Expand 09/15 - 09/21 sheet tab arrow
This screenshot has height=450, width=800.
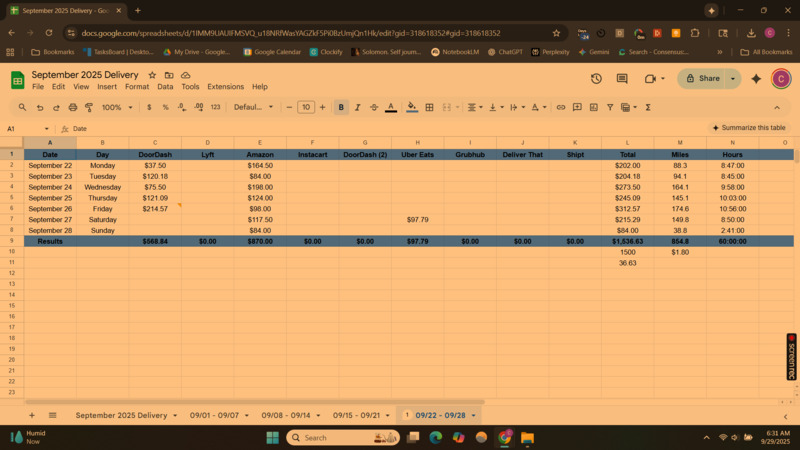(x=389, y=415)
